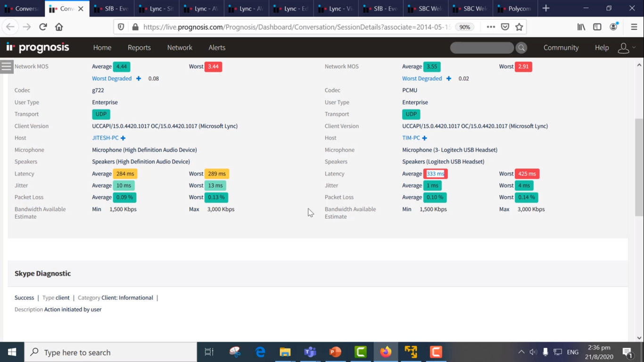Click the search magnifier button
Viewport: 644px width, 362px height.
(521, 48)
